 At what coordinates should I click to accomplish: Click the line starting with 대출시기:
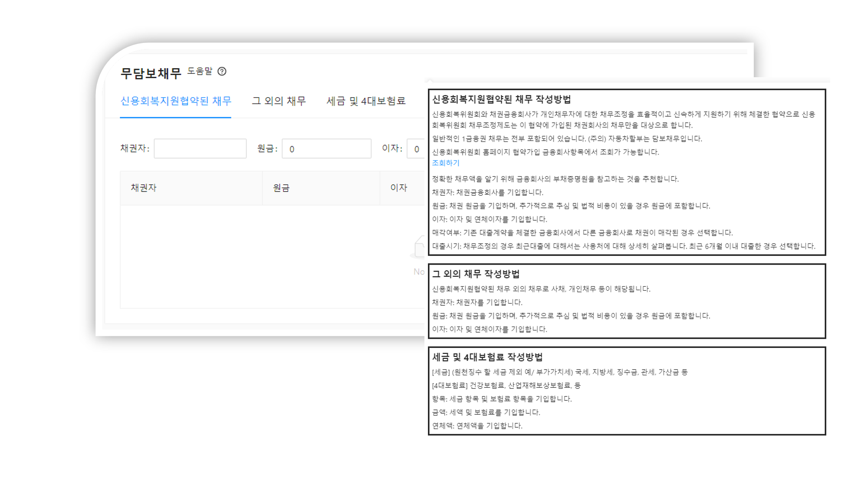point(624,246)
